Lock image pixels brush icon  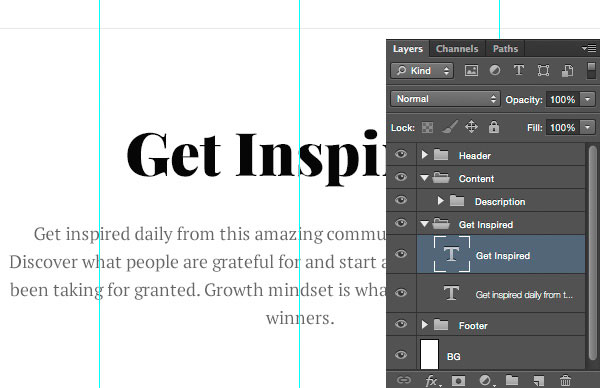pos(450,127)
